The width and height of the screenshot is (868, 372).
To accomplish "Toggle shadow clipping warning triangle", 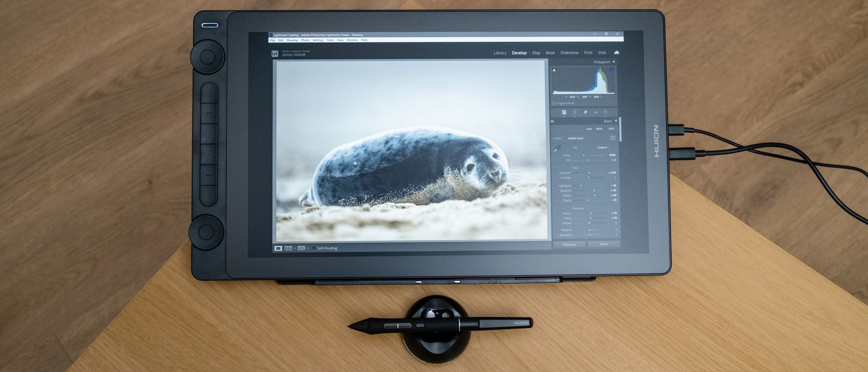I will [x=554, y=70].
